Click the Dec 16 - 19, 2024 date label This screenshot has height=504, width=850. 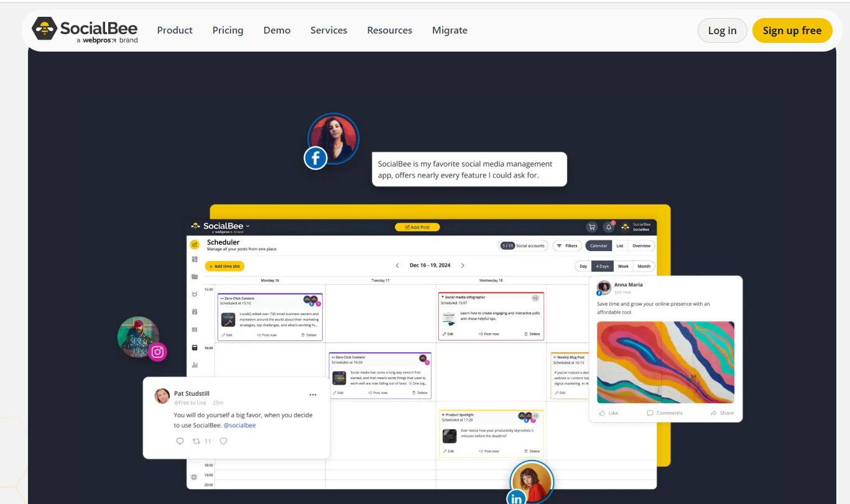430,265
